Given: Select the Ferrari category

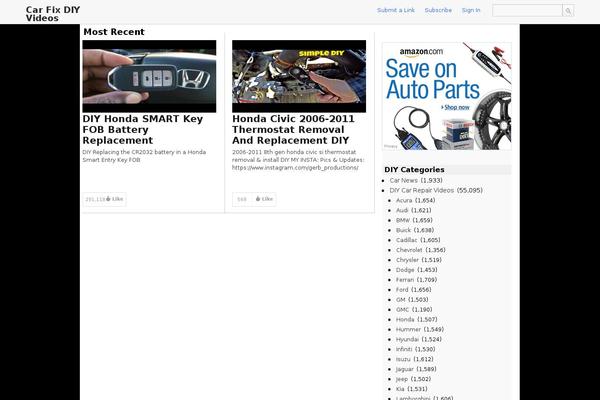Looking at the screenshot, I should (x=404, y=280).
